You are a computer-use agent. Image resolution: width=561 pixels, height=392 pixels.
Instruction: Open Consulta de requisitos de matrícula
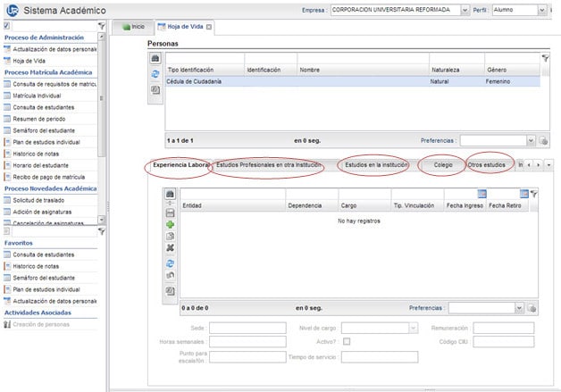[50, 84]
